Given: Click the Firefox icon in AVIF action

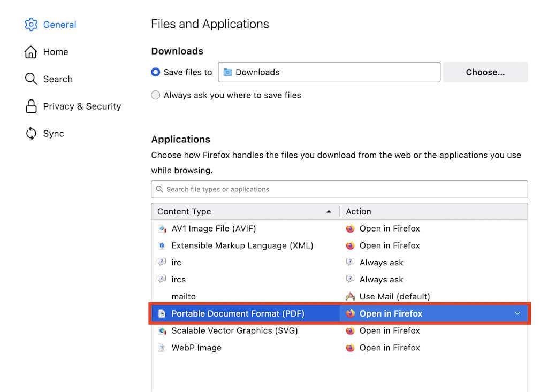Looking at the screenshot, I should [351, 229].
